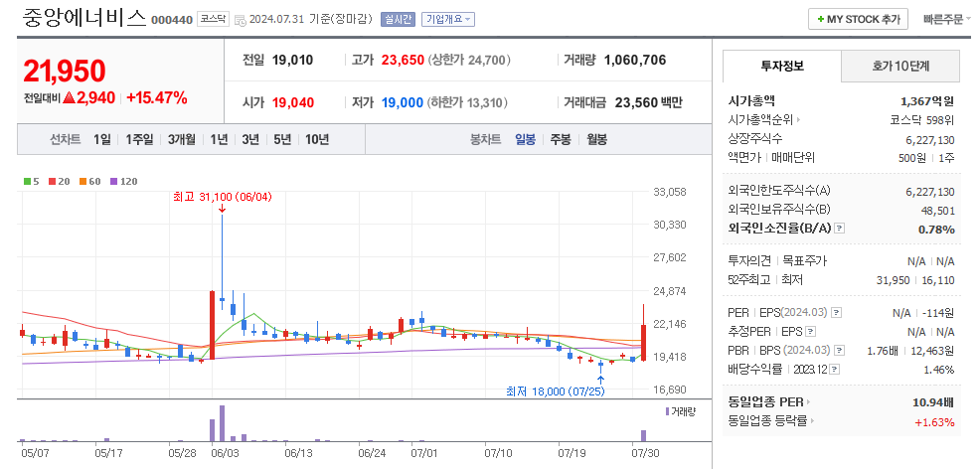The height and width of the screenshot is (469, 980).
Task: Select the 10년 line chart
Action: click(317, 139)
